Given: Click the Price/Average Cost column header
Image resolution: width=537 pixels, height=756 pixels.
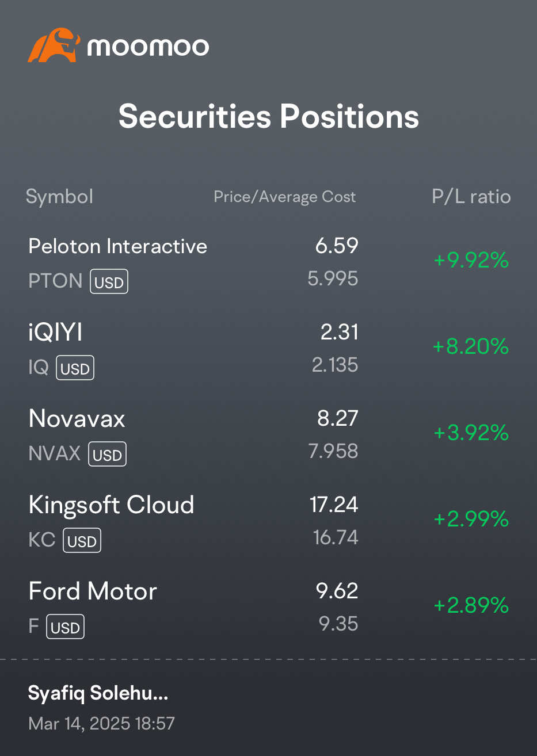Looking at the screenshot, I should 285,197.
